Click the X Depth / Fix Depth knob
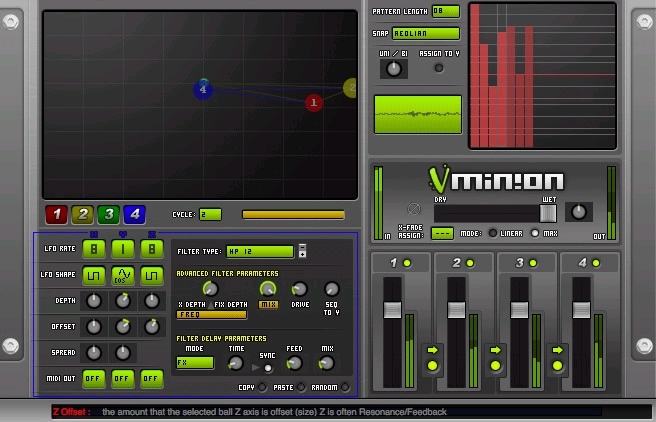This screenshot has height=422, width=656. point(210,289)
